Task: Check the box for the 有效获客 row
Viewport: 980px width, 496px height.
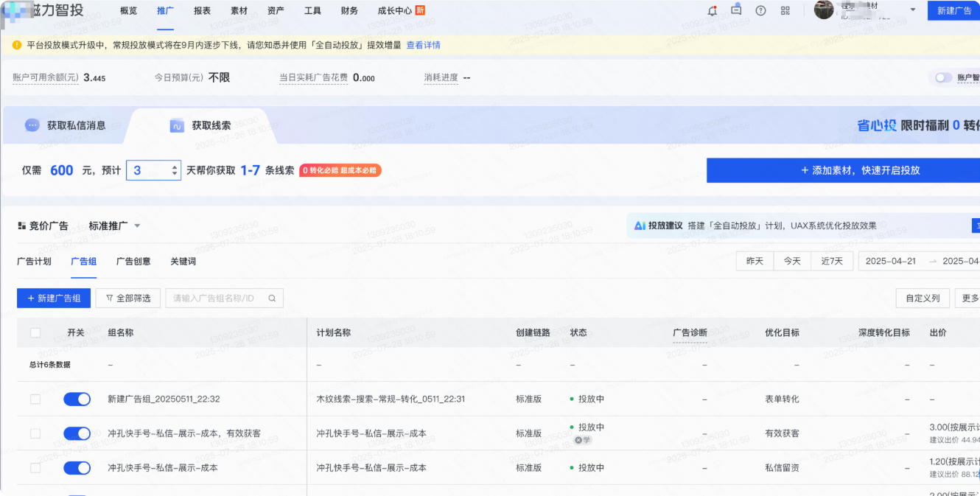Action: tap(35, 433)
